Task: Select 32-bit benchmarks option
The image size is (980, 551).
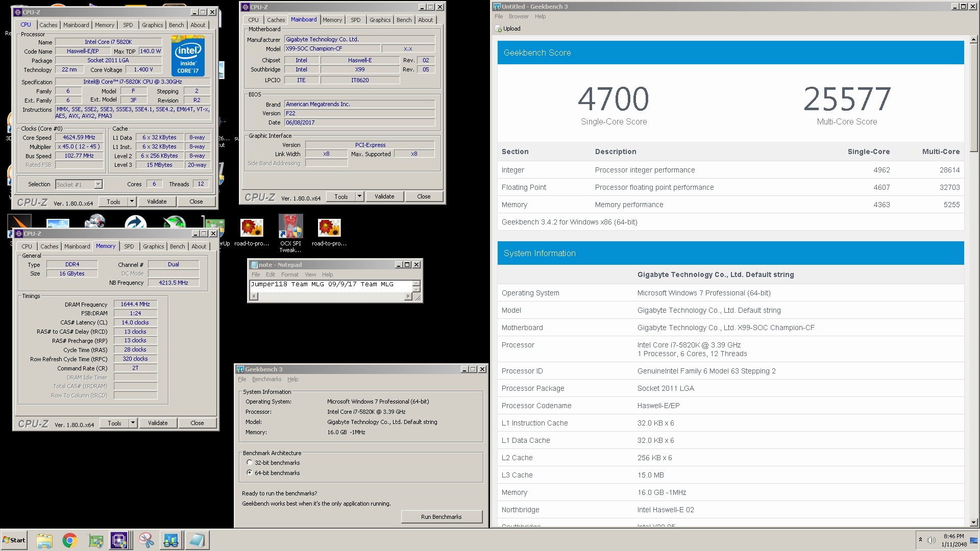Action: pos(250,463)
